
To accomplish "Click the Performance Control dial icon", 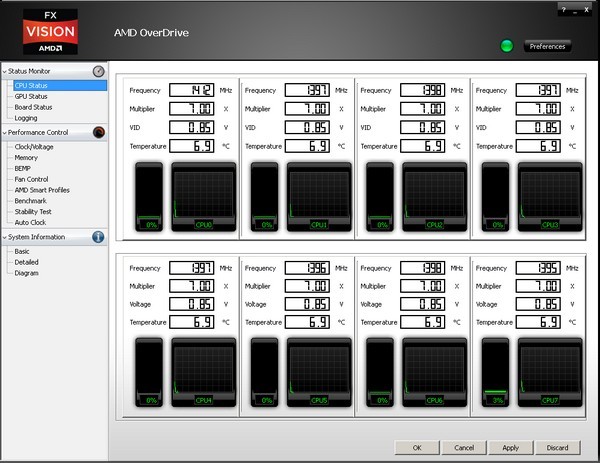I will coord(99,132).
